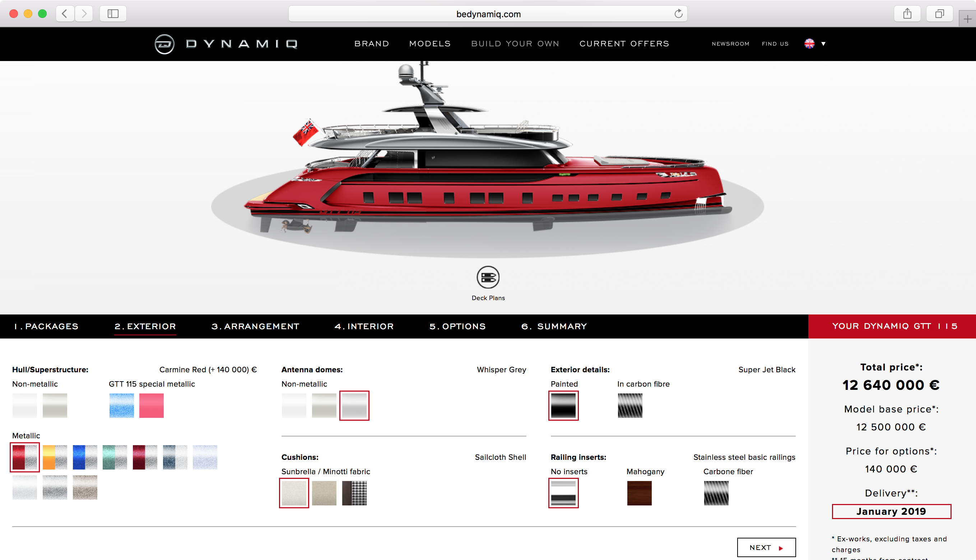The image size is (976, 560).
Task: Select Painted Super Jet Black details
Action: (x=563, y=405)
